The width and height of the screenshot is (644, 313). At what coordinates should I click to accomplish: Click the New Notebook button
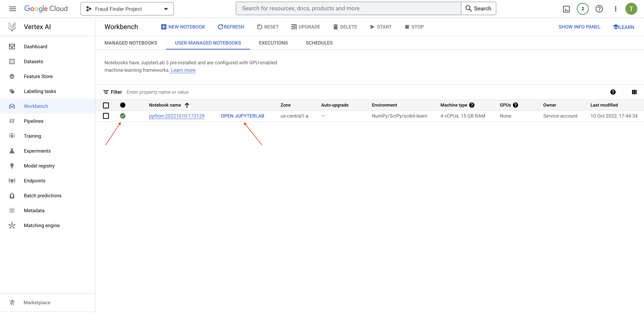click(x=183, y=27)
